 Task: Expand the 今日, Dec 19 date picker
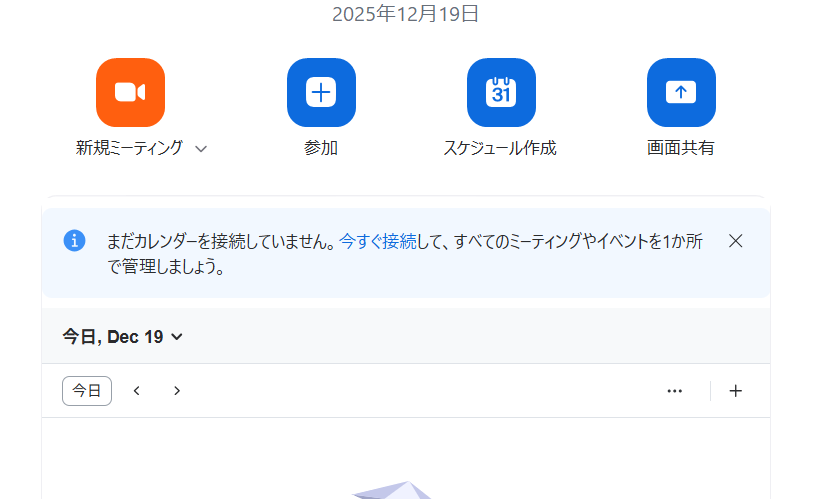coord(123,336)
